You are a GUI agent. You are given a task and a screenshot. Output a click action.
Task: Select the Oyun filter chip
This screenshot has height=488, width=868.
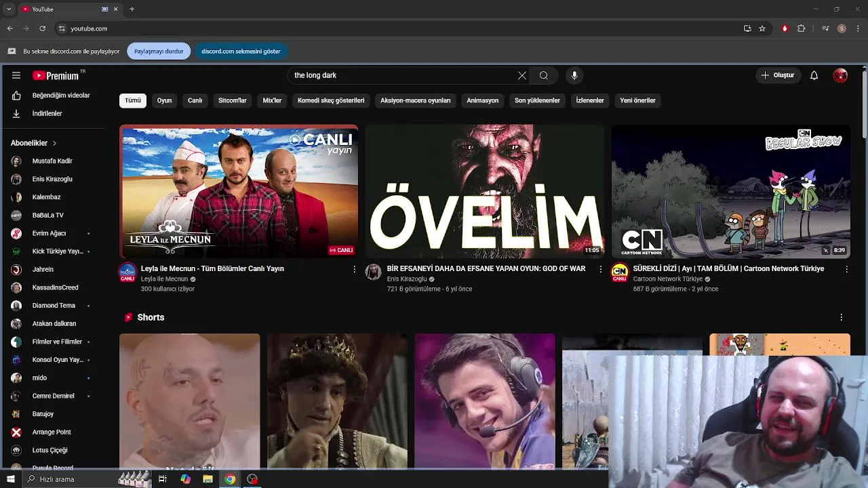pyautogui.click(x=165, y=100)
